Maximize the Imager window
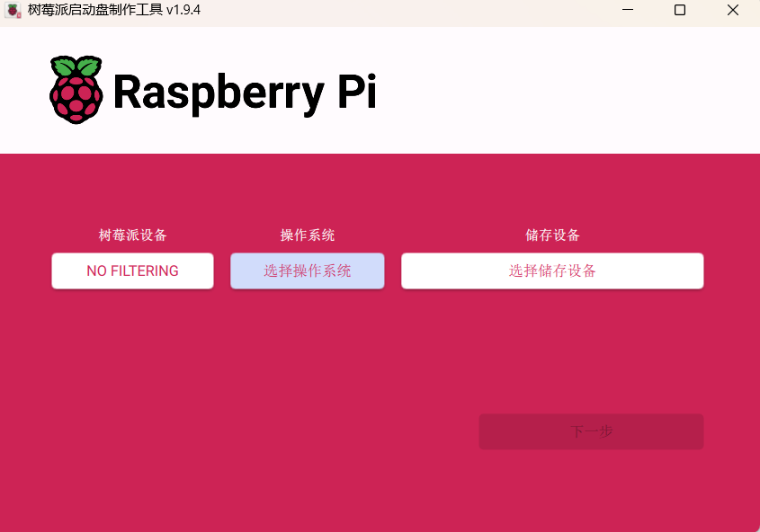Viewport: 760px width, 532px height. tap(680, 10)
